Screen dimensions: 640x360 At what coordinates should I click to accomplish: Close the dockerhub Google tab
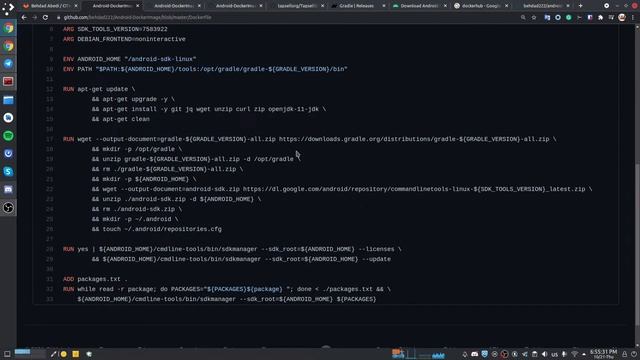pyautogui.click(x=507, y=6)
